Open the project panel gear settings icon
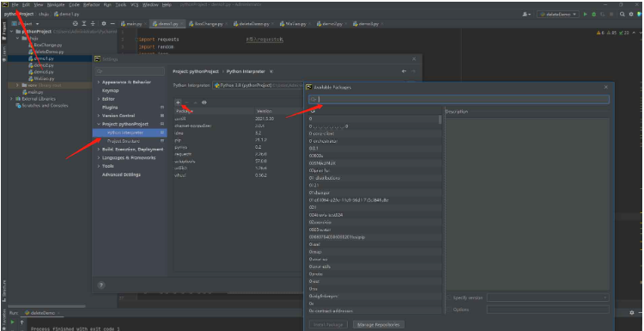This screenshot has height=331, width=644. pos(104,24)
